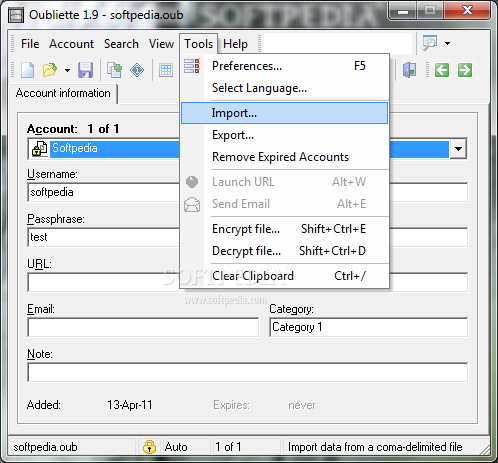Screen dimensions: 498x463
Task: Go to previous account green arrow
Action: [442, 70]
